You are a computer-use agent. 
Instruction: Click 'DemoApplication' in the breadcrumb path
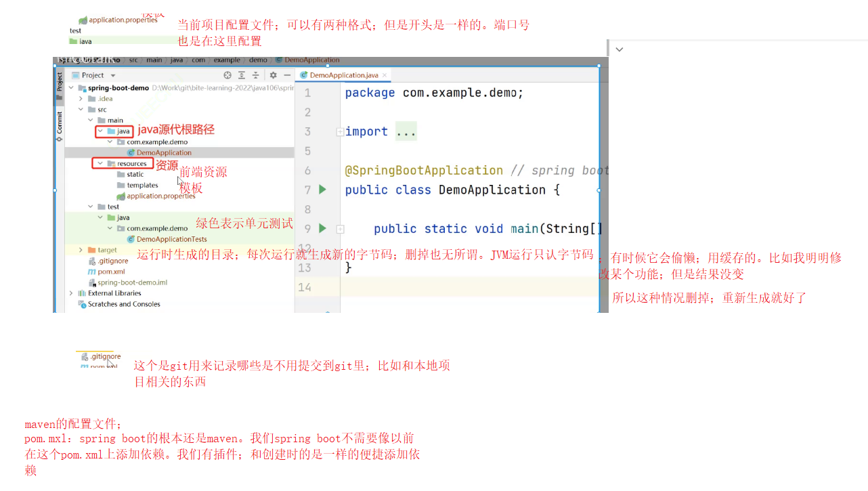pyautogui.click(x=312, y=60)
